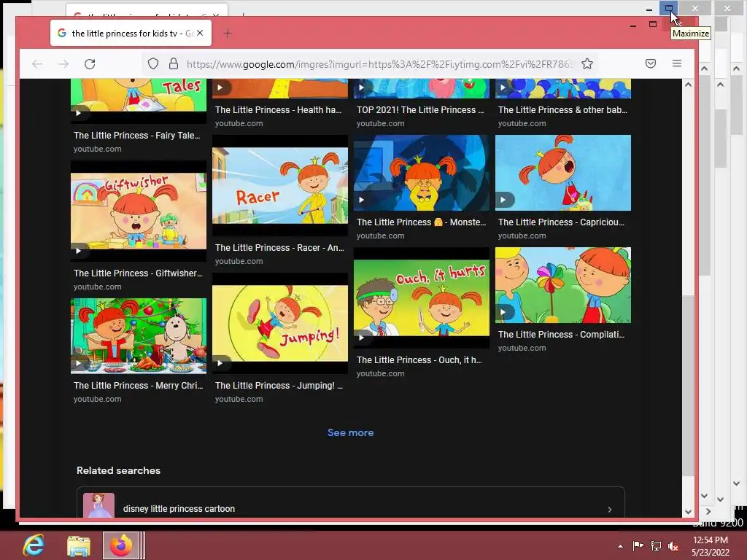Open File Explorer from the taskbar
747x560 pixels.
coord(79,545)
